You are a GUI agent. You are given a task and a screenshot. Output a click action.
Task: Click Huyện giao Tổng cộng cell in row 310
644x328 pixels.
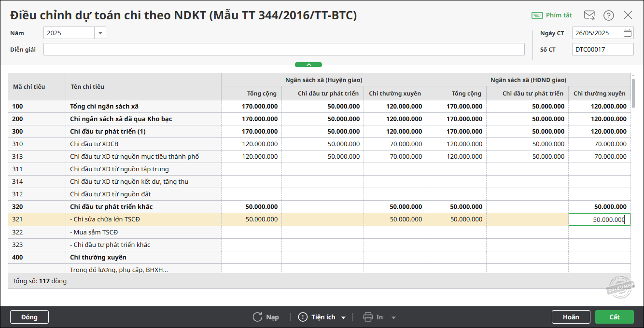pyautogui.click(x=252, y=144)
